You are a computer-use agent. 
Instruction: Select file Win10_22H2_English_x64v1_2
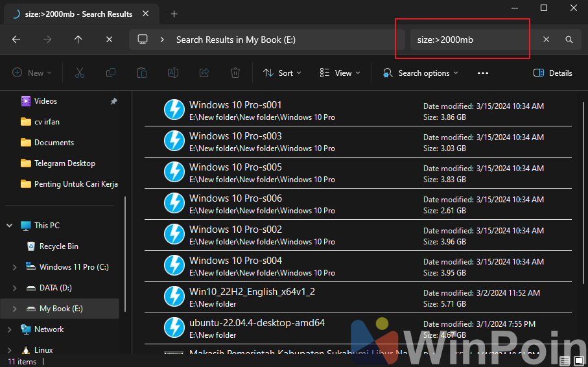pyautogui.click(x=358, y=298)
